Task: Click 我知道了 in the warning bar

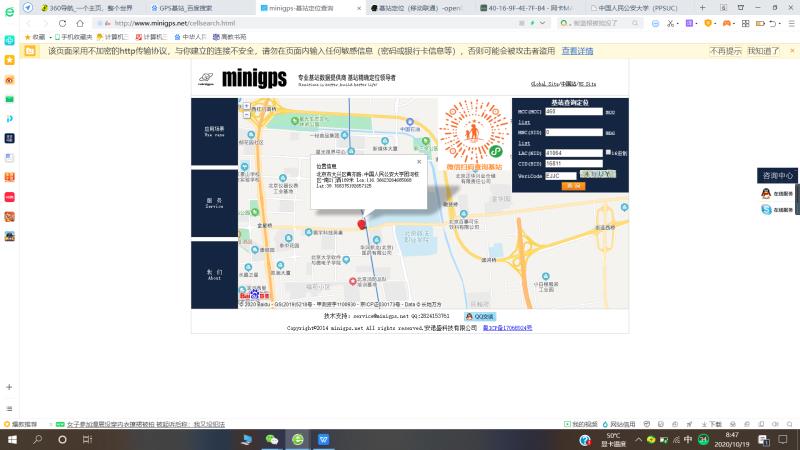Action: coord(763,51)
